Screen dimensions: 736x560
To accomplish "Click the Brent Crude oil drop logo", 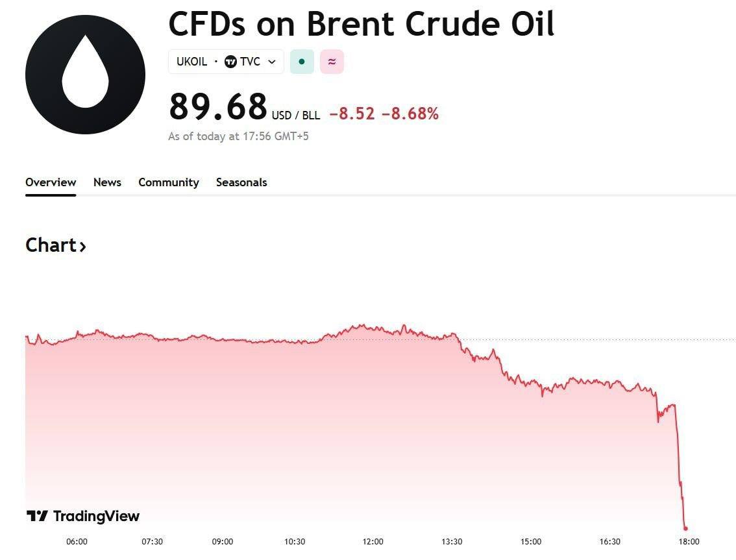I will point(85,75).
